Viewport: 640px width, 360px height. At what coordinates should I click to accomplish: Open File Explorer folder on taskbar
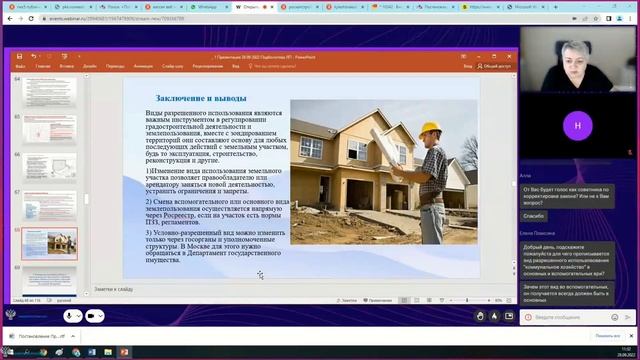coord(108,352)
